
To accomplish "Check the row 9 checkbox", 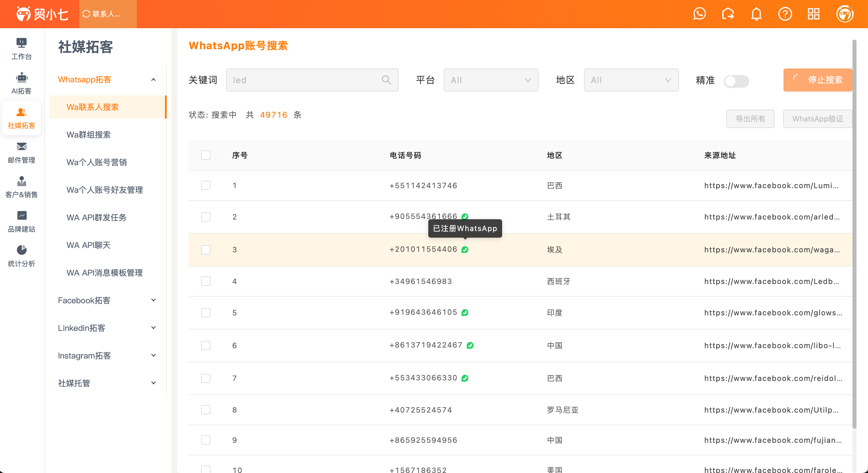I will [206, 440].
